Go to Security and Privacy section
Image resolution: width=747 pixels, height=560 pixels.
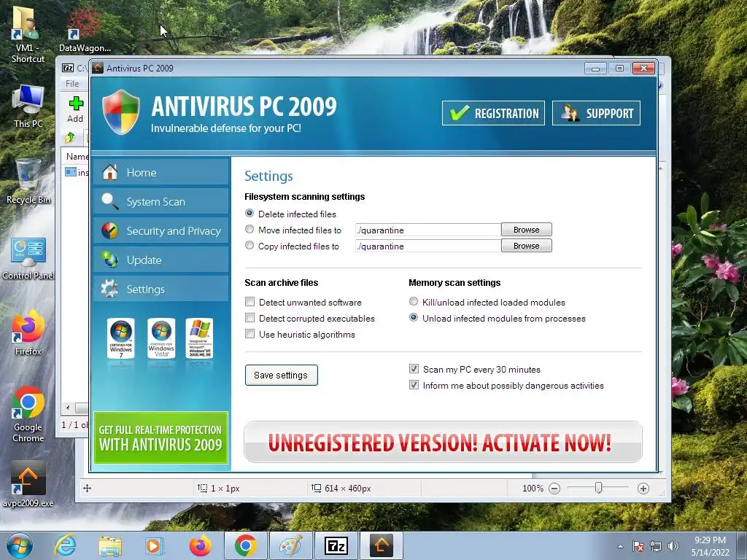point(161,230)
